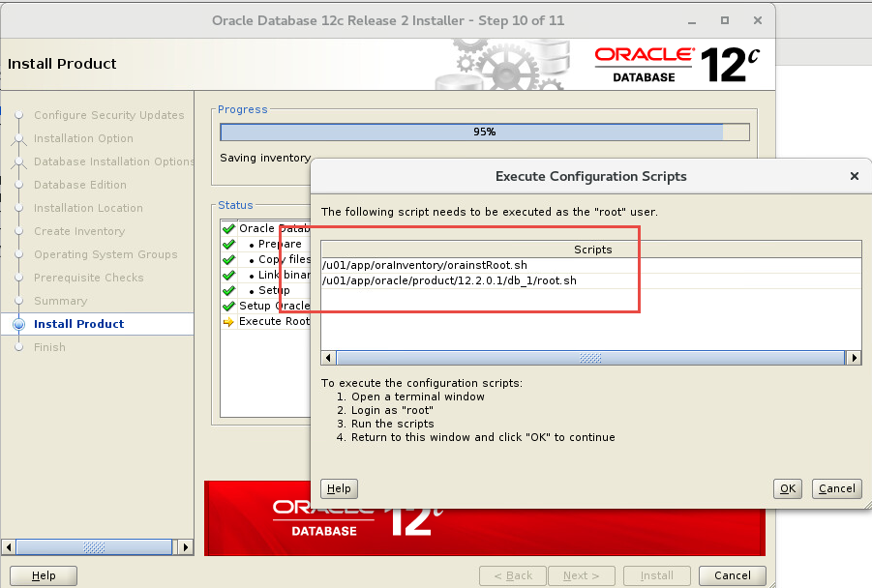Click the Execute Root status row text
Viewport: 872px width, 588px height.
pyautogui.click(x=274, y=321)
